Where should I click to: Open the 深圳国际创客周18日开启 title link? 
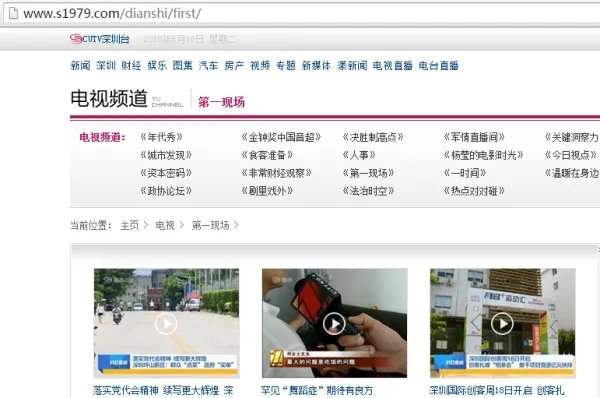[497, 390]
